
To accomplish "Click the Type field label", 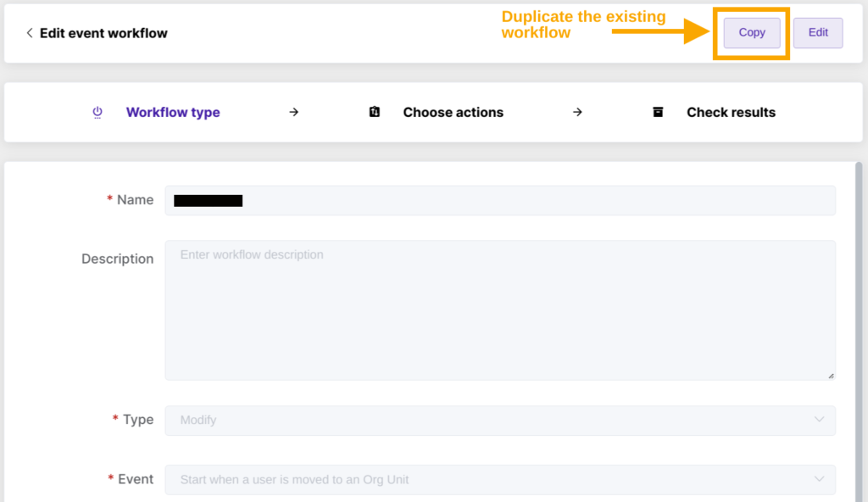I will click(138, 420).
